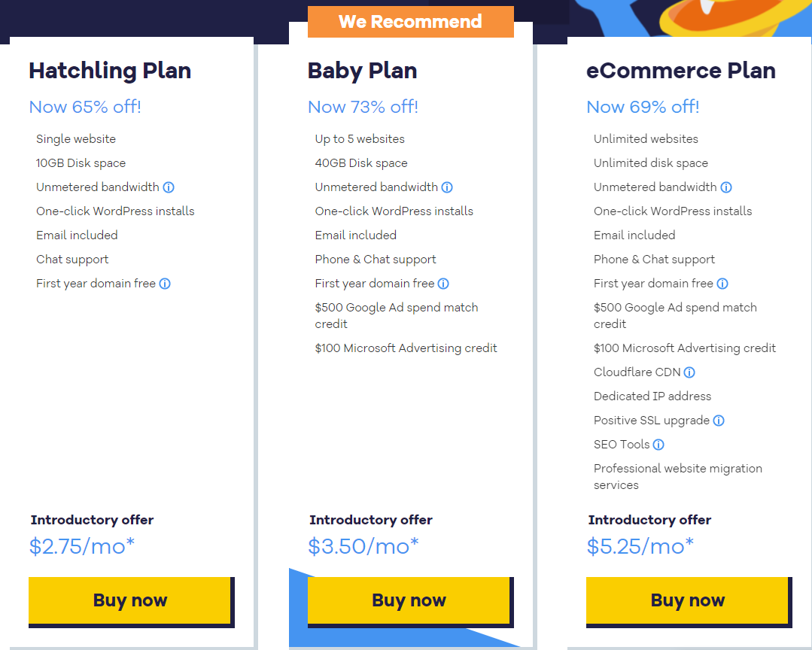Click info icon beside Hatchling first year domain
This screenshot has width=812, height=650.
[165, 284]
